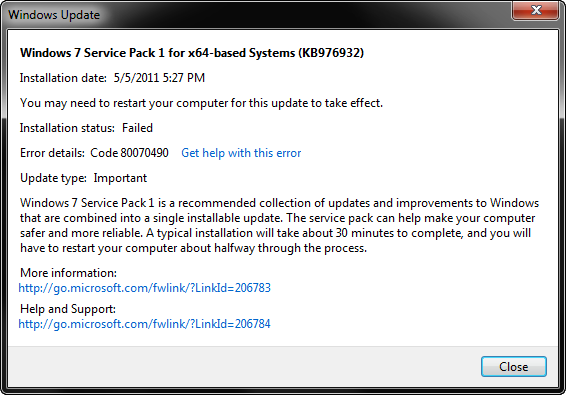Viewport: 566px width, 395px height.
Task: Click the 'Update type:' label
Action: pos(53,178)
